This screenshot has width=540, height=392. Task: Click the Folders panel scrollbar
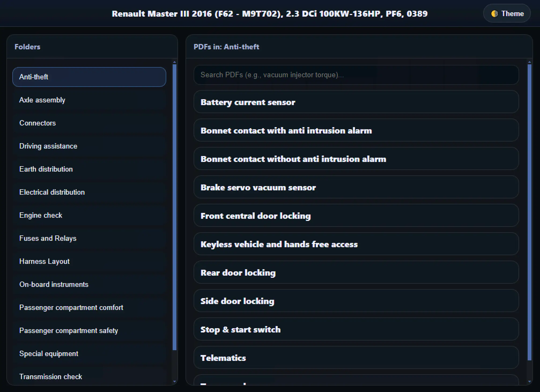pyautogui.click(x=175, y=206)
